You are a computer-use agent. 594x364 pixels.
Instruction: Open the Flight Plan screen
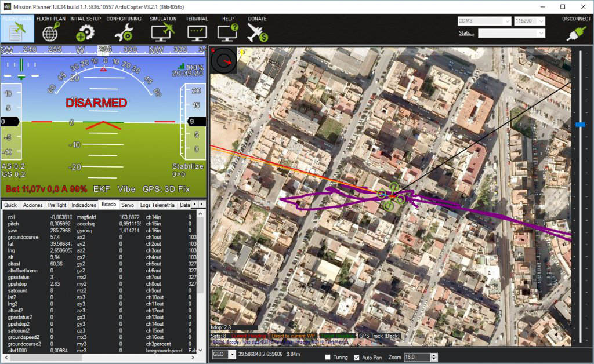click(50, 30)
